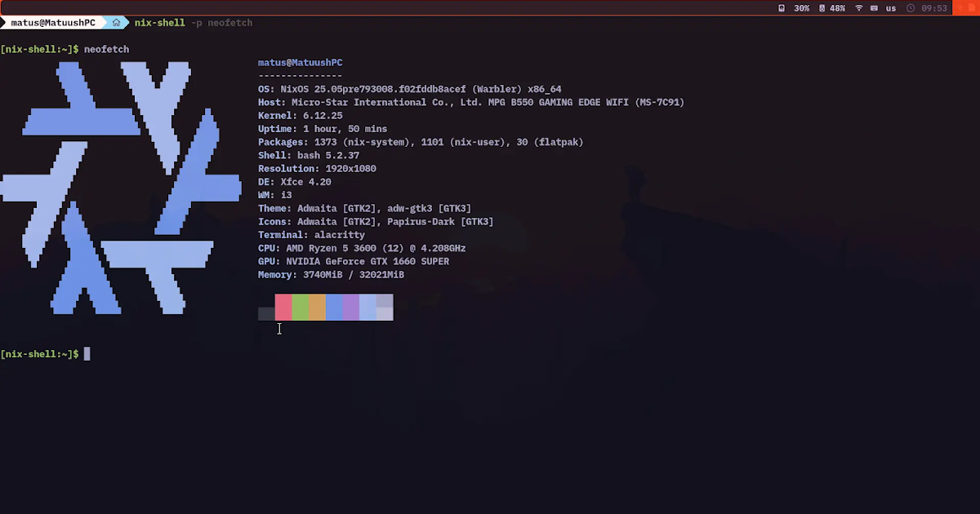Click the 'nix-shell' command text in prompt
The image size is (980, 514).
160,23
